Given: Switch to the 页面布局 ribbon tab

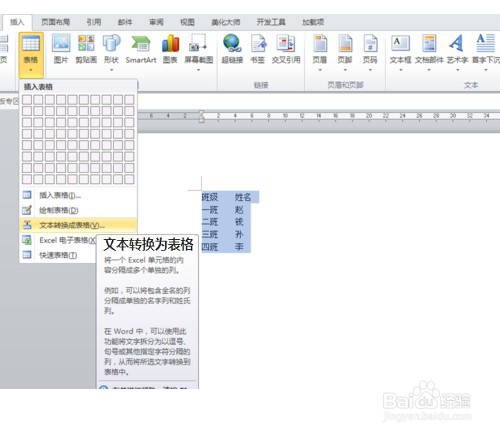Looking at the screenshot, I should click(56, 22).
